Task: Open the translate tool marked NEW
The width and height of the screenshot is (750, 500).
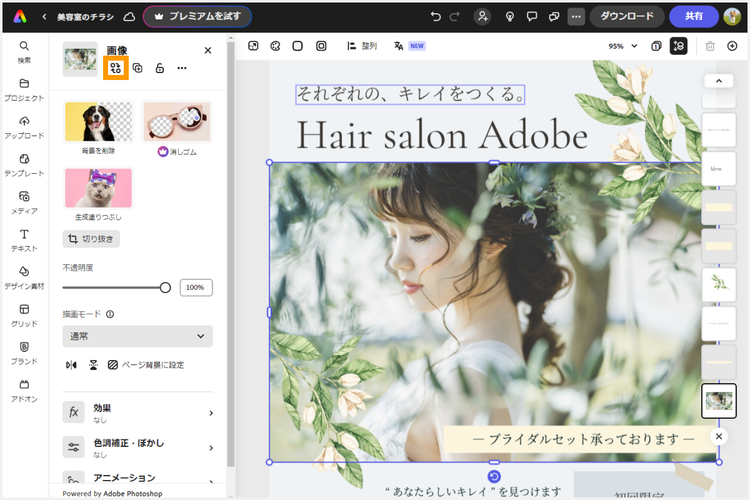Action: [409, 46]
